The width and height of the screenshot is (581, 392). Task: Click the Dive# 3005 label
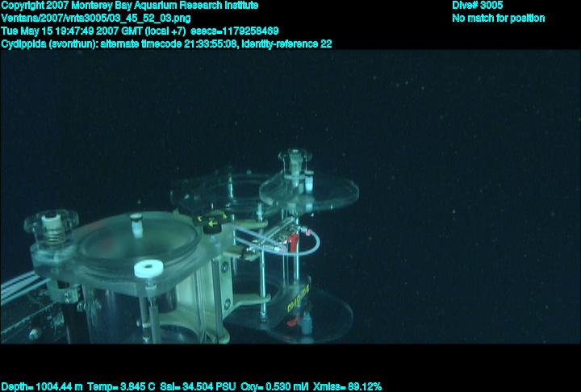pyautogui.click(x=478, y=6)
